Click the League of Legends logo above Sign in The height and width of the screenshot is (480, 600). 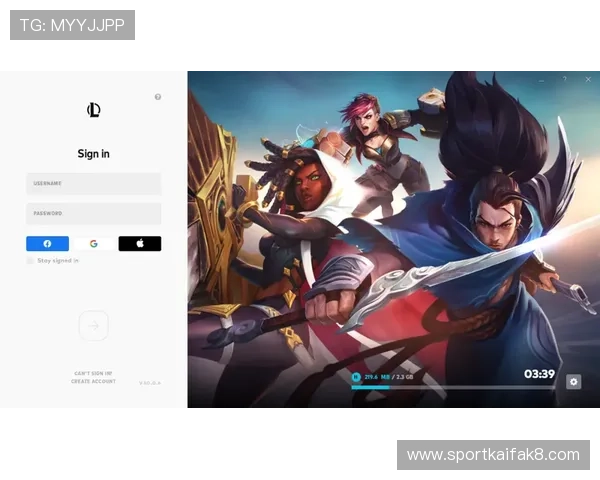93,110
